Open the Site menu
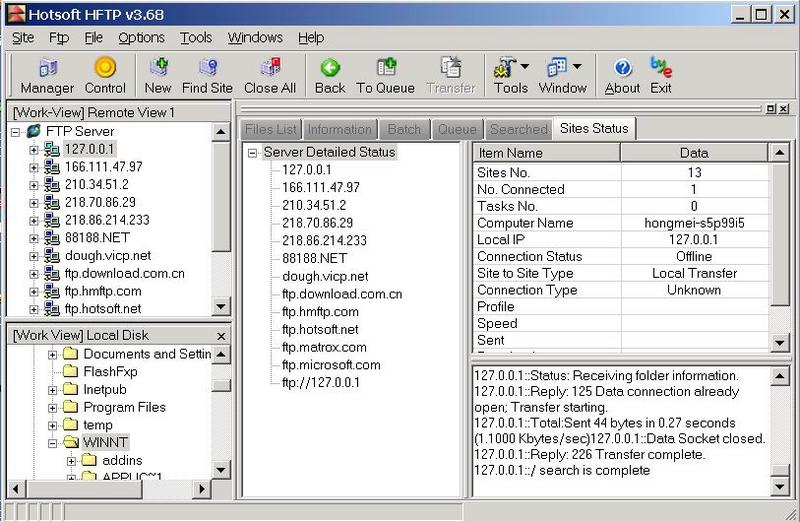 pos(23,38)
